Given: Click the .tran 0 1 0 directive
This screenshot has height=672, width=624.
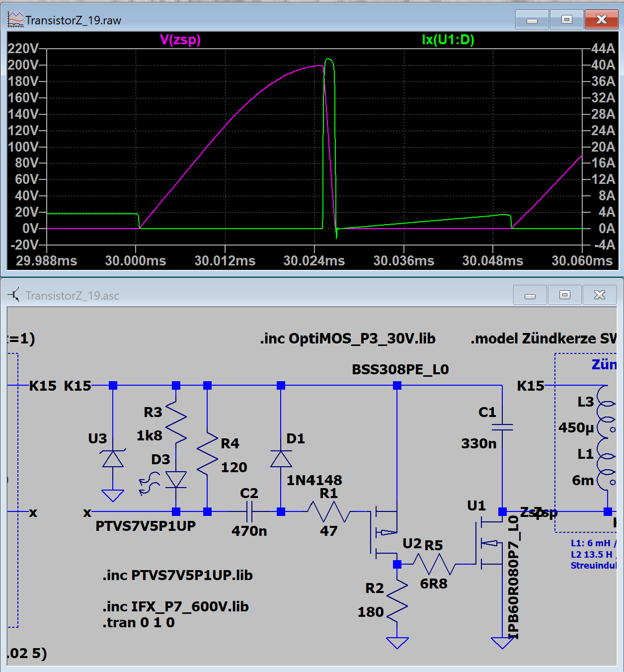Looking at the screenshot, I should click(x=139, y=623).
